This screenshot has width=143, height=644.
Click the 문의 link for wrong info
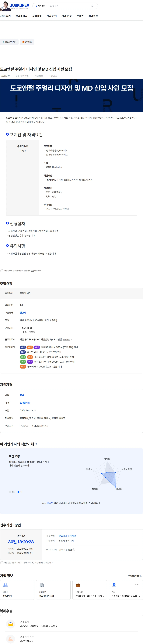point(32,271)
